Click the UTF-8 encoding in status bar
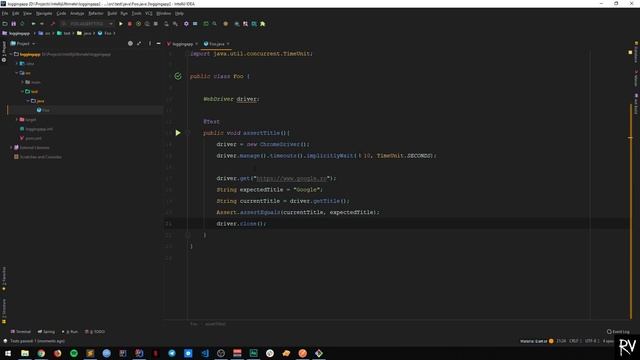 [591, 341]
